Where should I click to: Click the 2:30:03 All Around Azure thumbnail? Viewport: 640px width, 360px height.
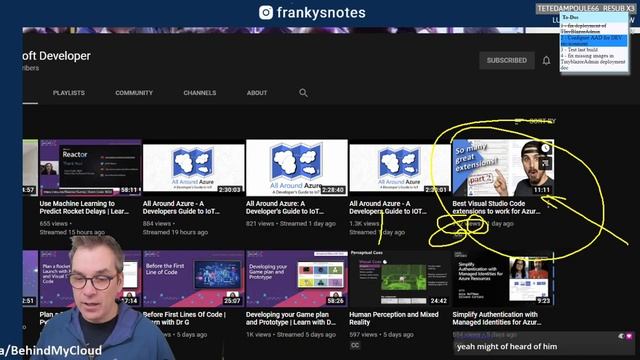pyautogui.click(x=193, y=168)
